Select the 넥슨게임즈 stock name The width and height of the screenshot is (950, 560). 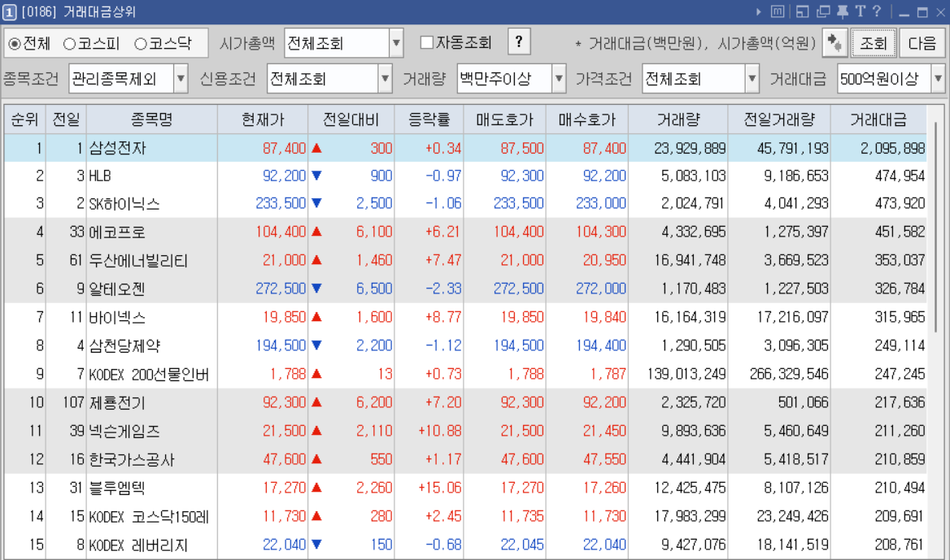click(x=124, y=432)
